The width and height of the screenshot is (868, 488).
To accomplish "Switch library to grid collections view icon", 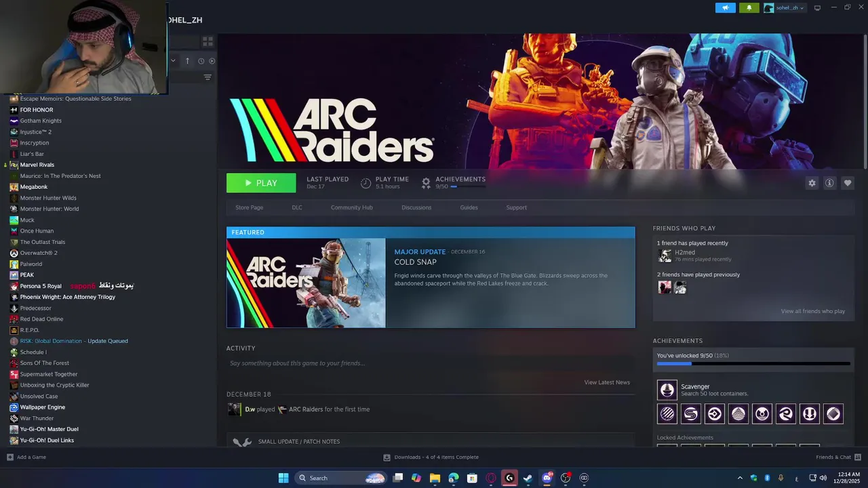I will [208, 41].
